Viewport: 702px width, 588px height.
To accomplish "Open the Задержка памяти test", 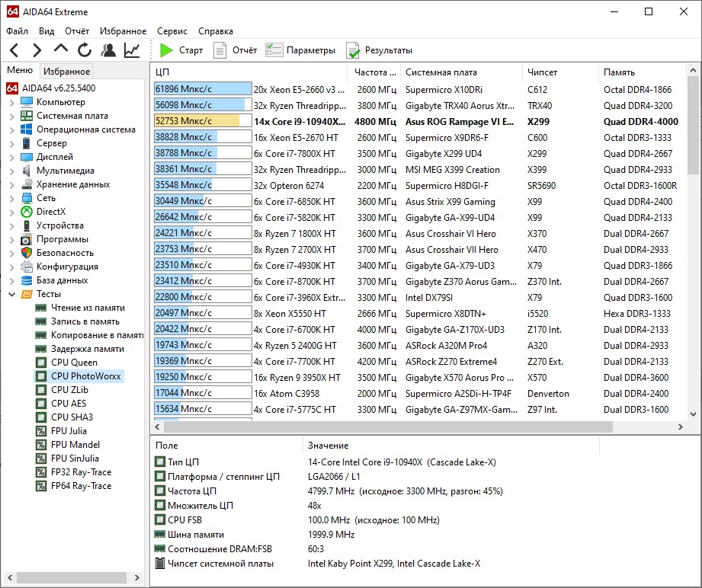I will tap(88, 349).
